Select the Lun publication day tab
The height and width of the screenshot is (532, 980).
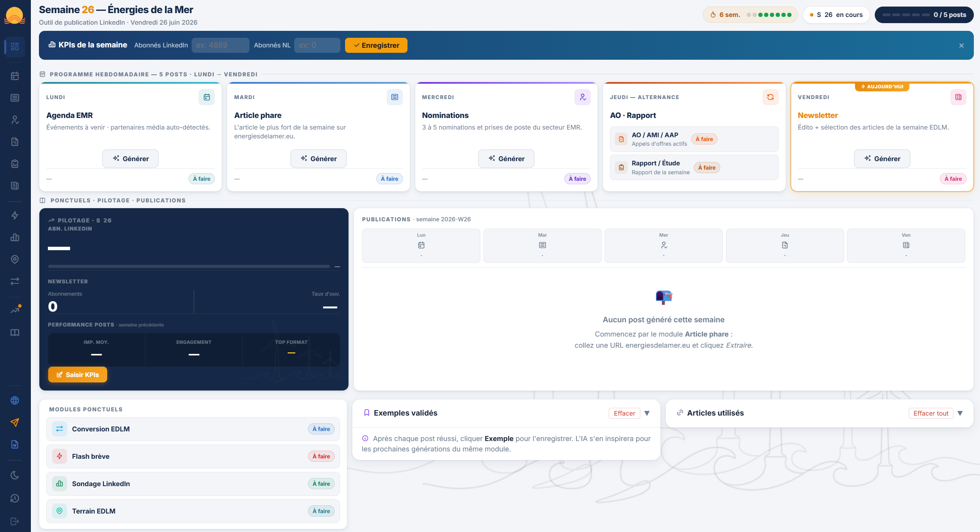pyautogui.click(x=421, y=246)
